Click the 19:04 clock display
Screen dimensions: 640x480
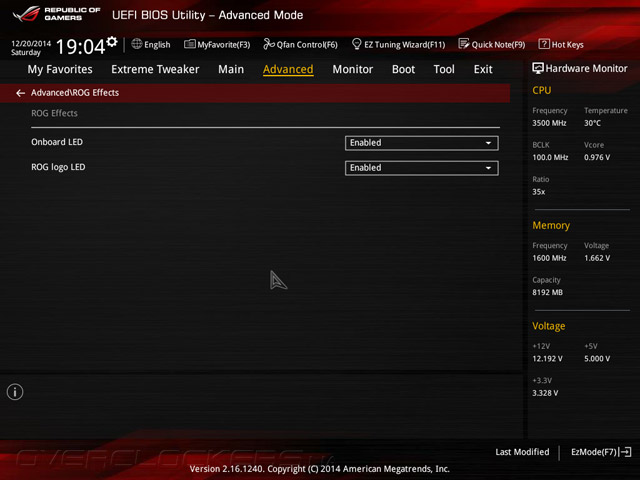pyautogui.click(x=80, y=47)
